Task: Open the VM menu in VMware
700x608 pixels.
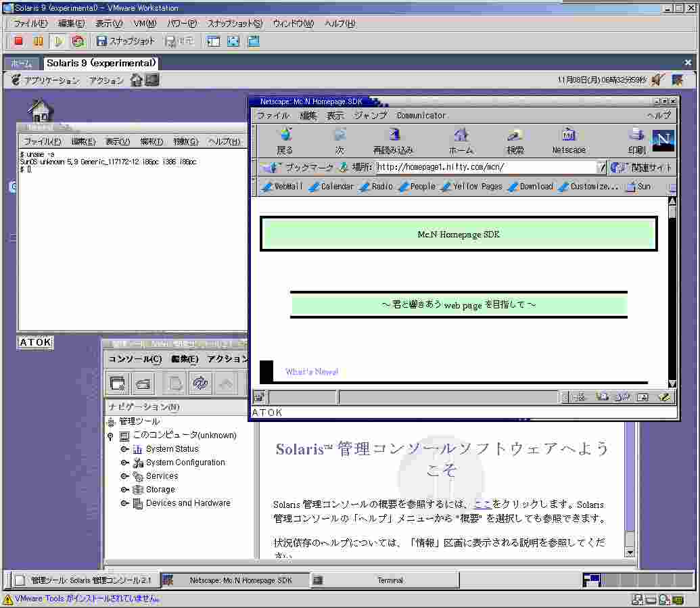Action: pyautogui.click(x=145, y=24)
